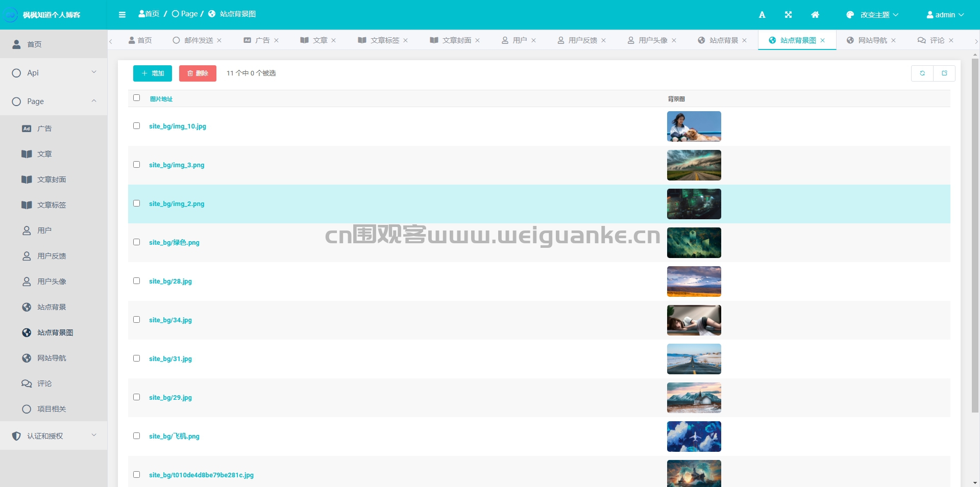
Task: Check the box for site_bg/绿色.png
Action: 136,242
